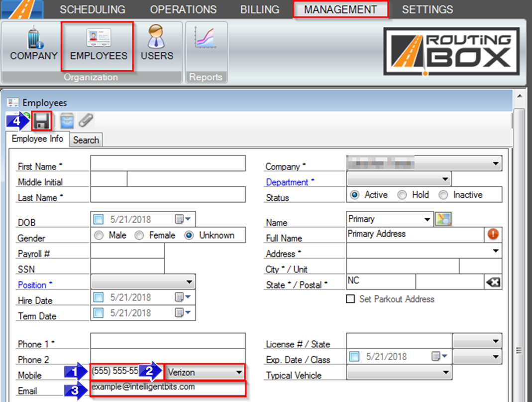
Task: Set employee status to Inactive
Action: [x=443, y=195]
